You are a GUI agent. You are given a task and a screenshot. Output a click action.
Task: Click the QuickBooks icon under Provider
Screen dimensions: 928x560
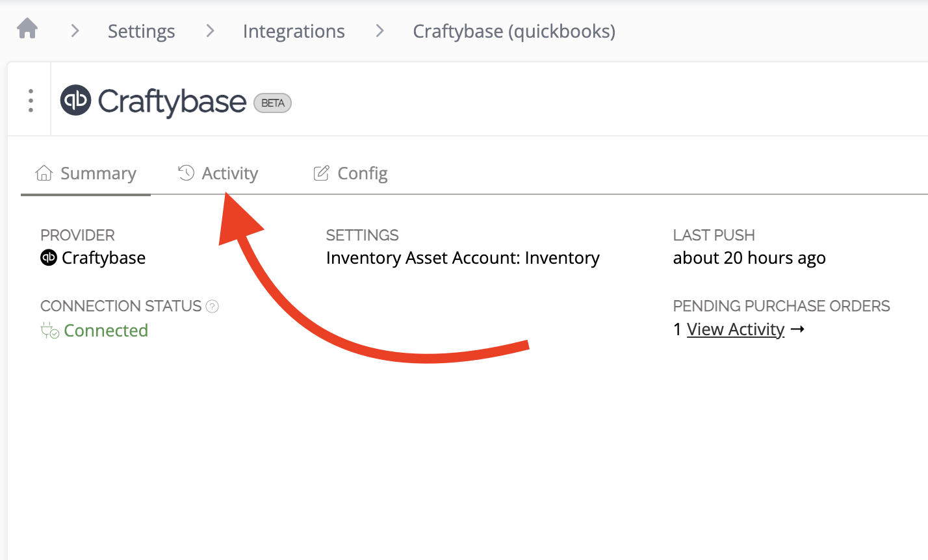(49, 258)
